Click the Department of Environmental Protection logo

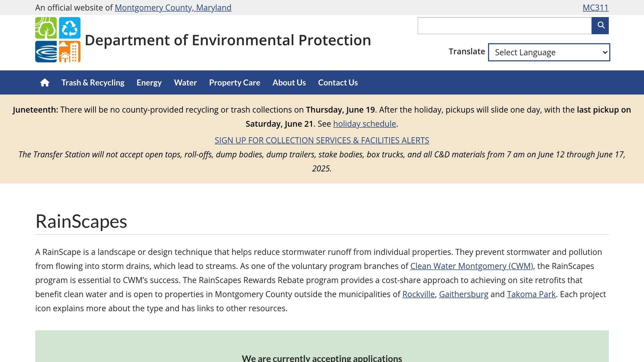[58, 40]
